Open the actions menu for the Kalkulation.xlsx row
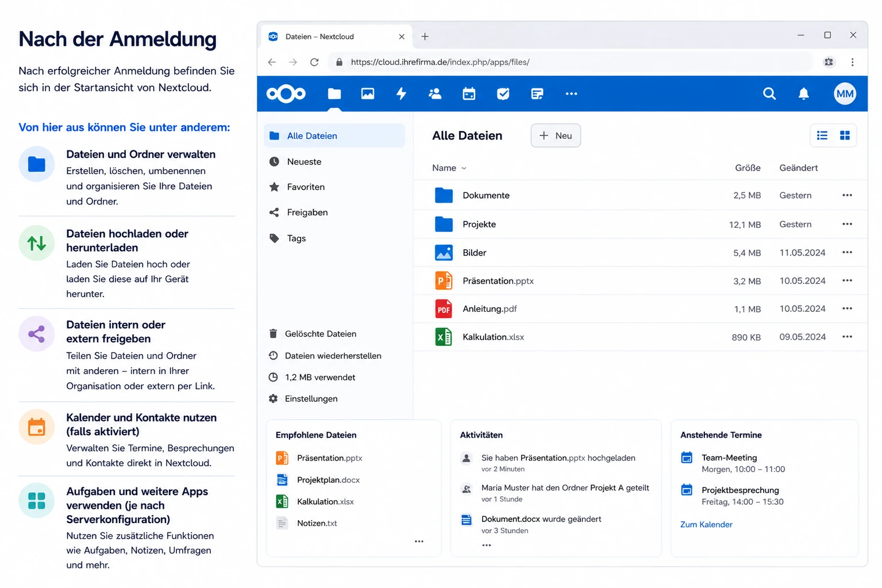 pyautogui.click(x=847, y=336)
